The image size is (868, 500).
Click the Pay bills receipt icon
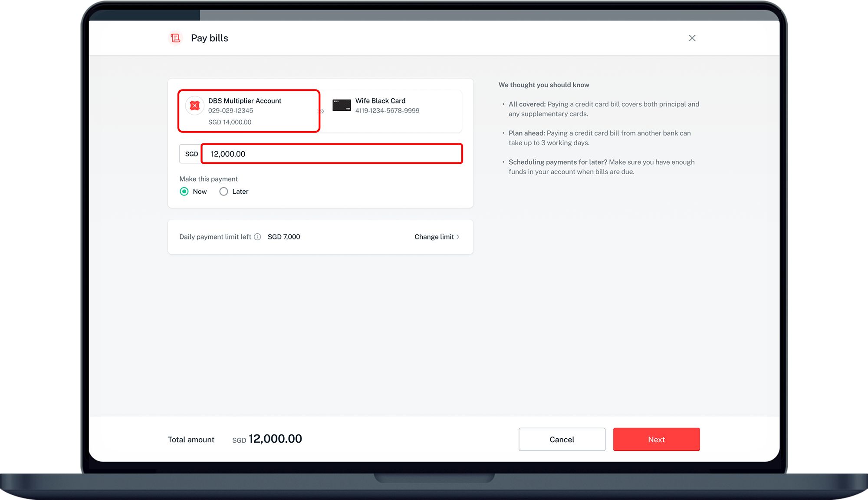(x=175, y=38)
